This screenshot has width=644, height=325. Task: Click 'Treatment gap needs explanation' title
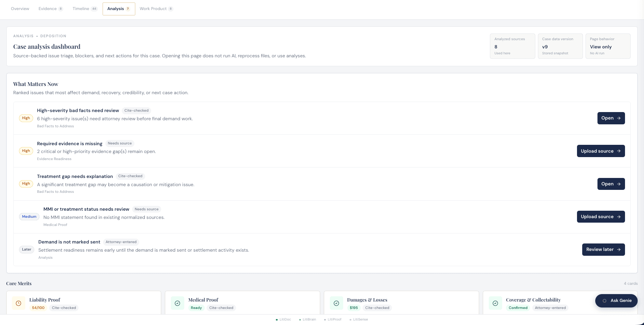(75, 176)
